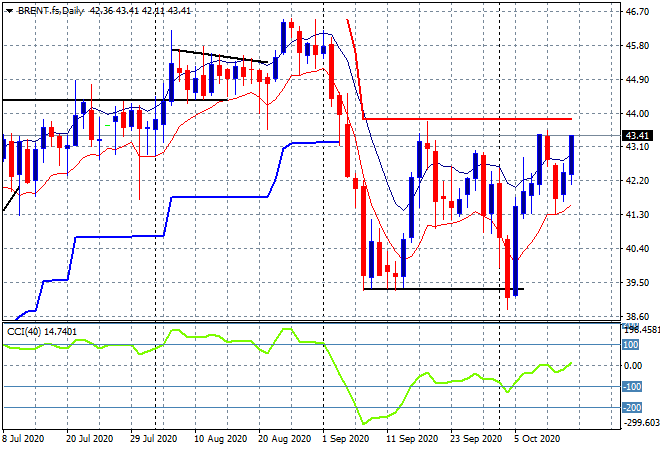Screen dimensions: 660x450
Task: Click the 39.50 price axis label
Action: [637, 282]
